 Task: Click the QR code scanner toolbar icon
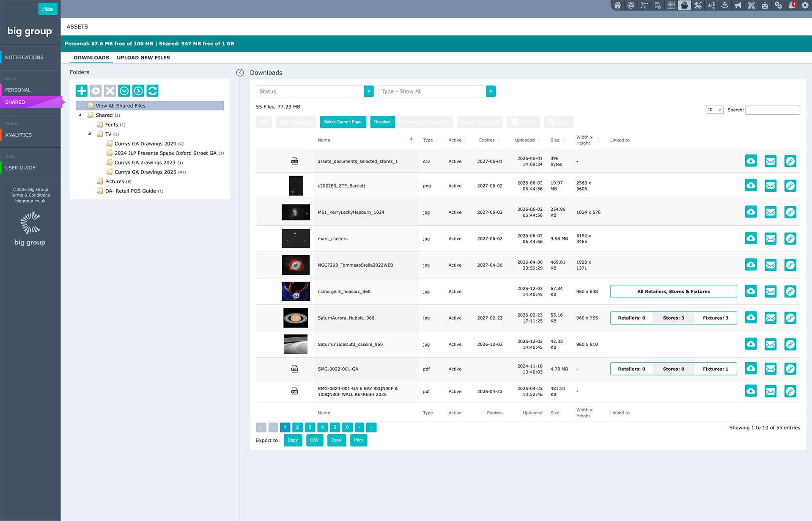(752, 6)
